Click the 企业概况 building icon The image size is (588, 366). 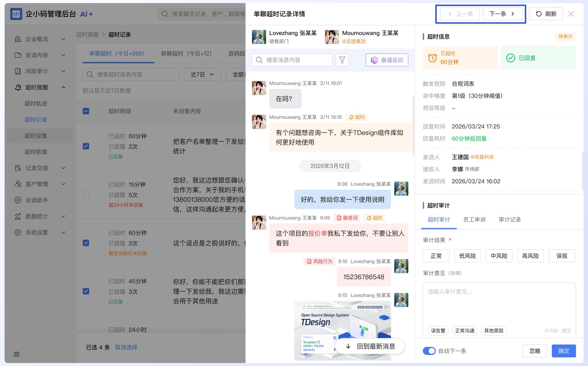coord(18,39)
